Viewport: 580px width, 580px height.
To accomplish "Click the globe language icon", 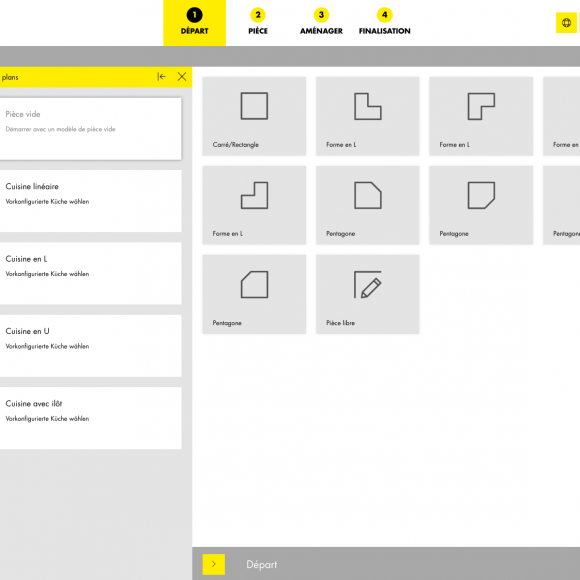I will (566, 23).
